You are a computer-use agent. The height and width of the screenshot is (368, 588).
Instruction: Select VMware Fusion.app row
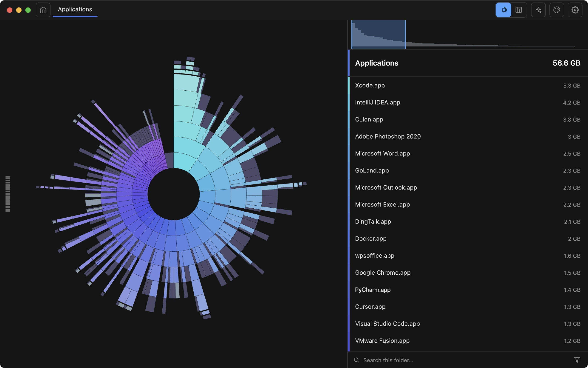pos(467,341)
